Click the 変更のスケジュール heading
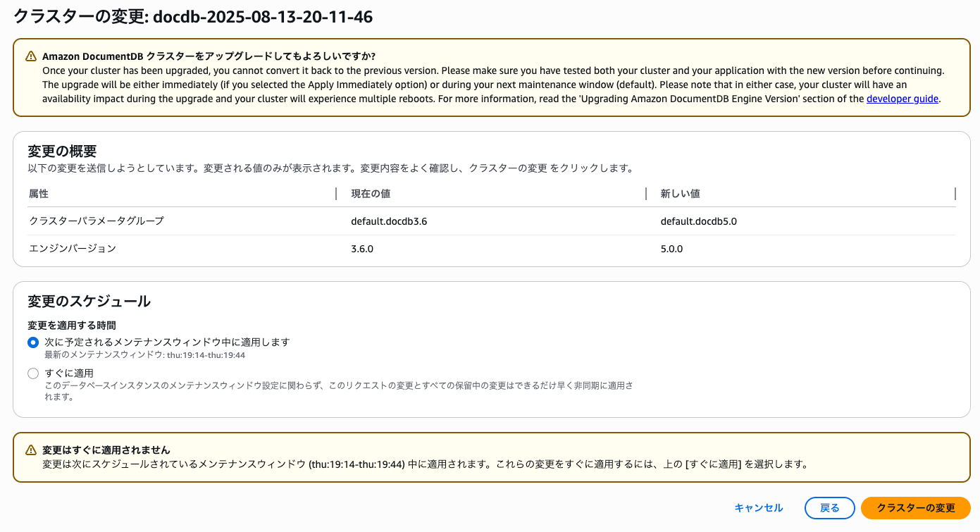The height and width of the screenshot is (532, 980). coord(89,302)
